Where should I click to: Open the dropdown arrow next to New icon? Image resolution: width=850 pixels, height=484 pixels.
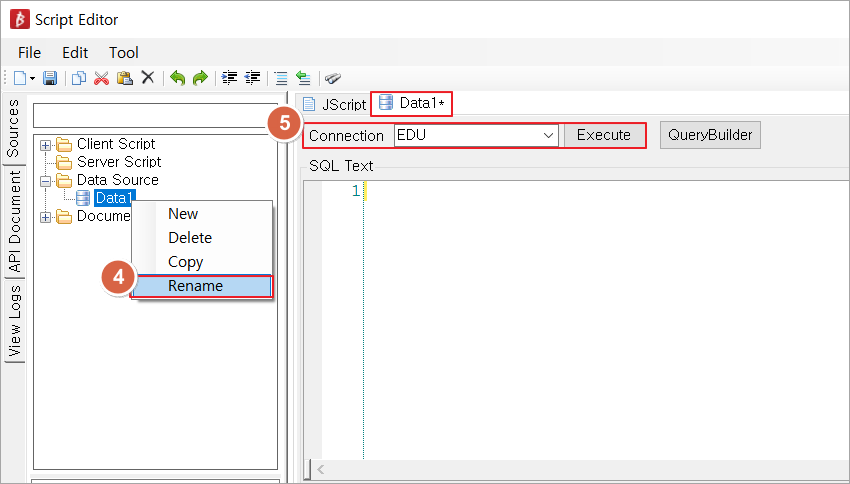click(32, 78)
